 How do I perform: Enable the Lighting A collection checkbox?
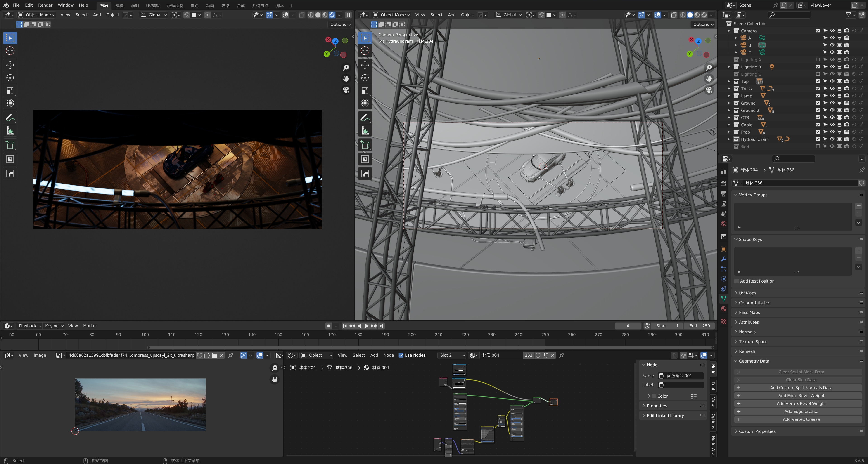[818, 60]
